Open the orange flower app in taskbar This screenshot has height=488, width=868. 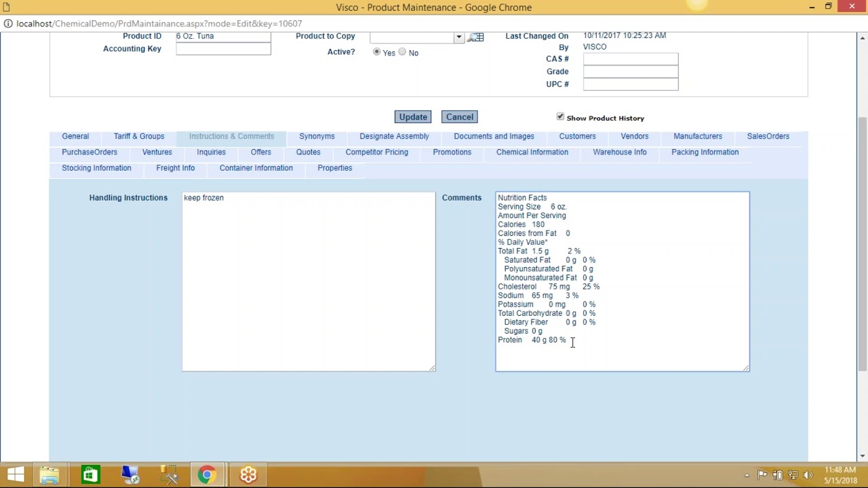click(x=248, y=475)
